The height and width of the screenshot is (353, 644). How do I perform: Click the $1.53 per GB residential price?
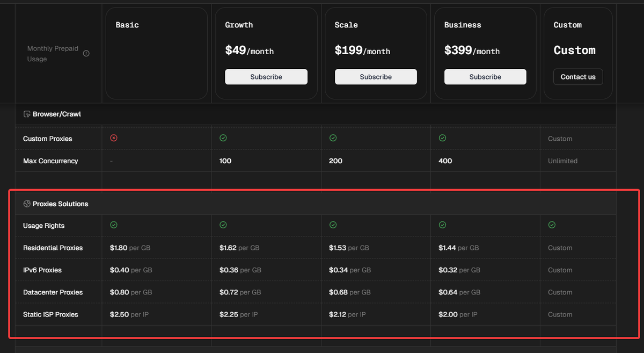point(349,248)
